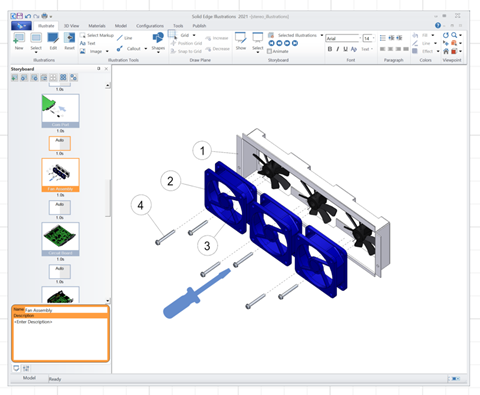Switch to the 3D View tab

[71, 26]
